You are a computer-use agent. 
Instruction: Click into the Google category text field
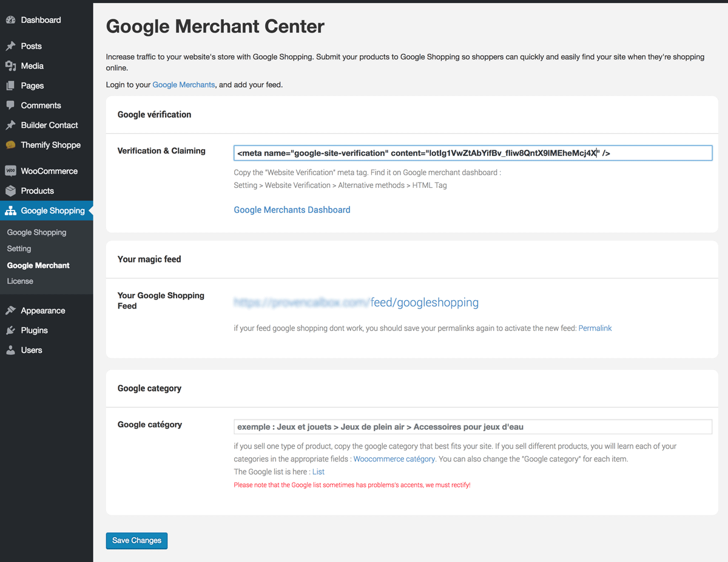pyautogui.click(x=473, y=427)
